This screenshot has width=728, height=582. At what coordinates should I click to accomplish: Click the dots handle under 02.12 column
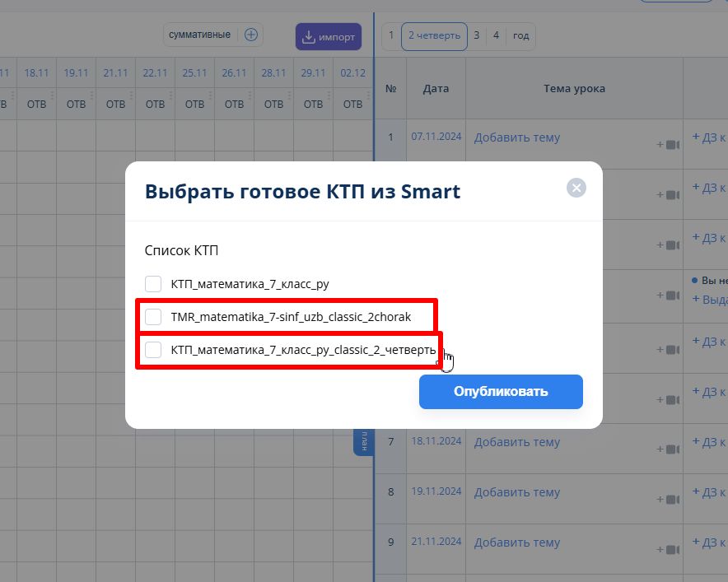point(369,95)
